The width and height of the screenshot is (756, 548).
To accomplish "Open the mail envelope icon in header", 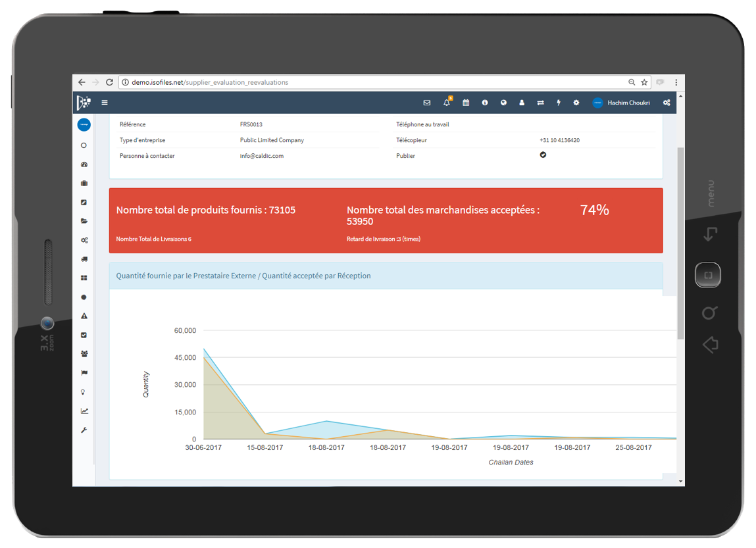I will point(427,103).
